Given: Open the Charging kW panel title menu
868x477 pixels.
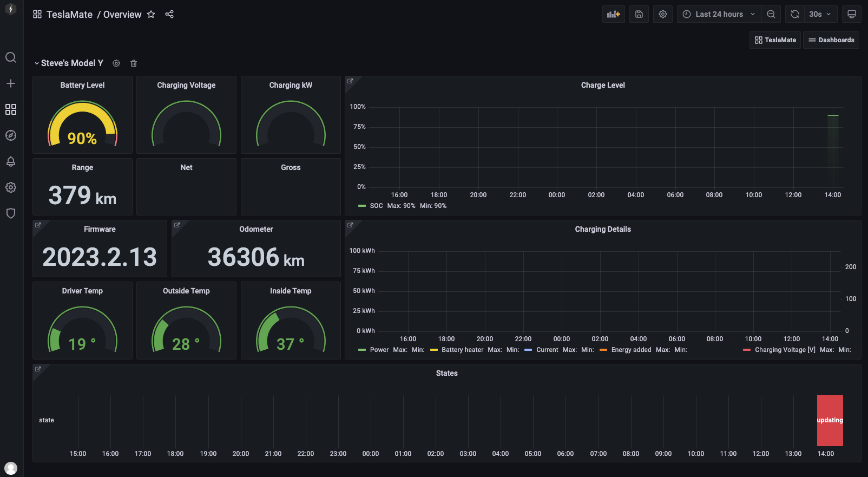Looking at the screenshot, I should tap(291, 85).
